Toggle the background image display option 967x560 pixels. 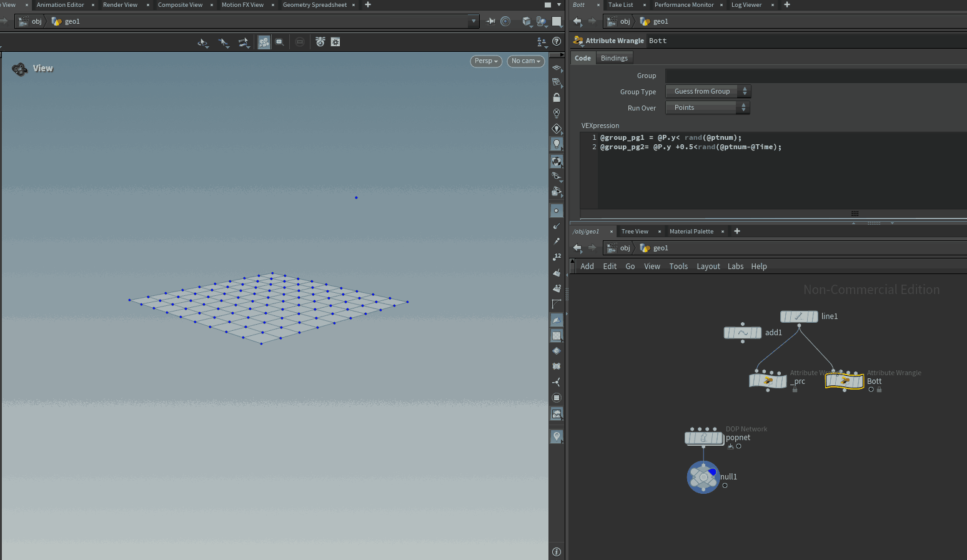557,414
